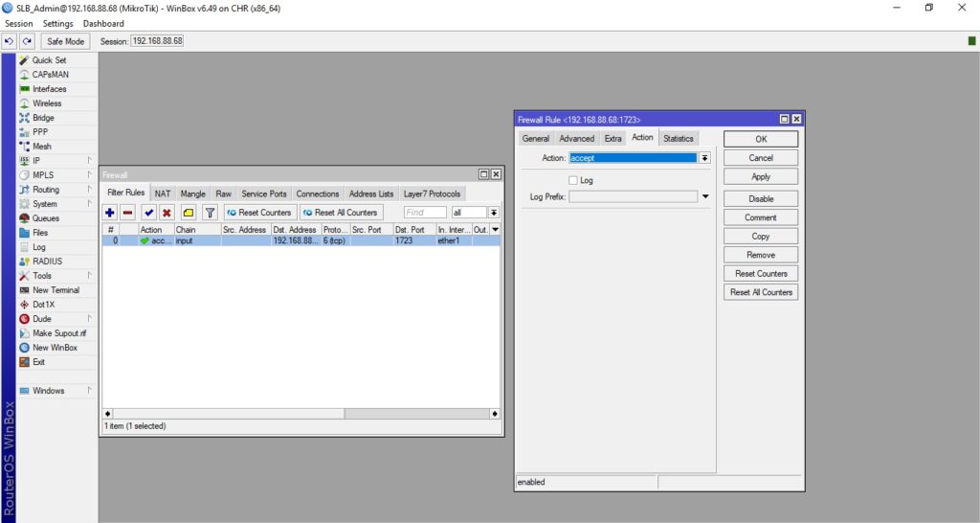Click Exit in the sidebar

(38, 362)
